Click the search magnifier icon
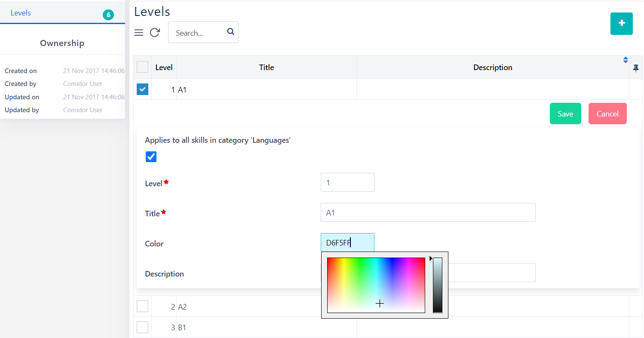The image size is (644, 338). coord(230,32)
